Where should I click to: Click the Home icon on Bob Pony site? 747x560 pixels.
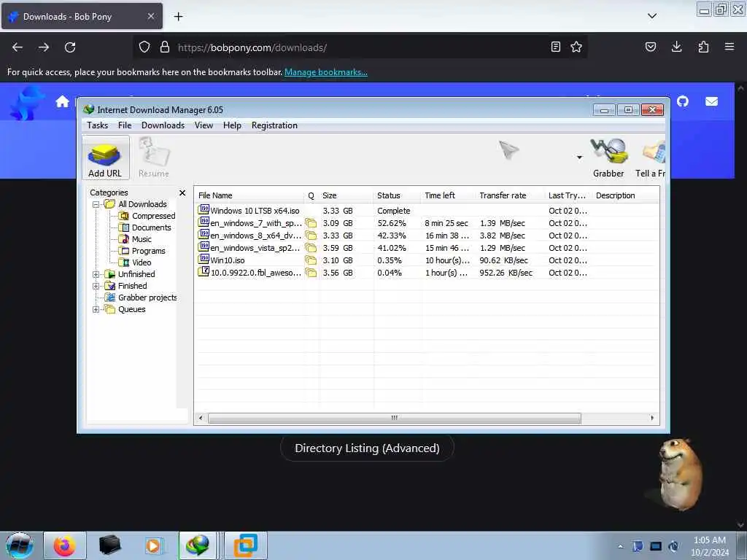(x=63, y=101)
